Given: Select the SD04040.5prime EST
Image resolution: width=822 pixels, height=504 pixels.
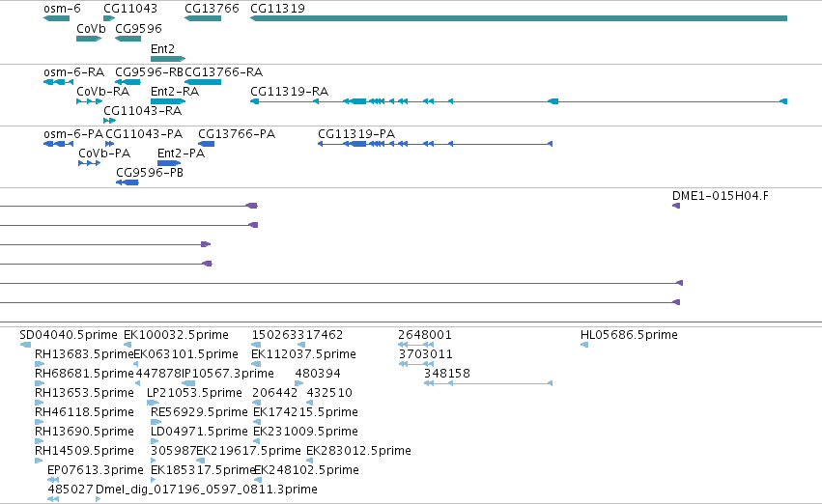Looking at the screenshot, I should tap(26, 345).
